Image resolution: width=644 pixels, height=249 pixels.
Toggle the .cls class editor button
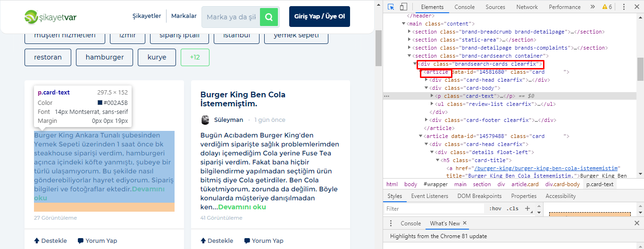(512, 208)
